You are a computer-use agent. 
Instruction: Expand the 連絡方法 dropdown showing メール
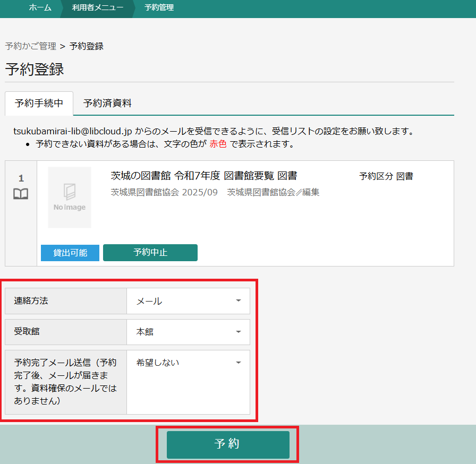(x=188, y=301)
